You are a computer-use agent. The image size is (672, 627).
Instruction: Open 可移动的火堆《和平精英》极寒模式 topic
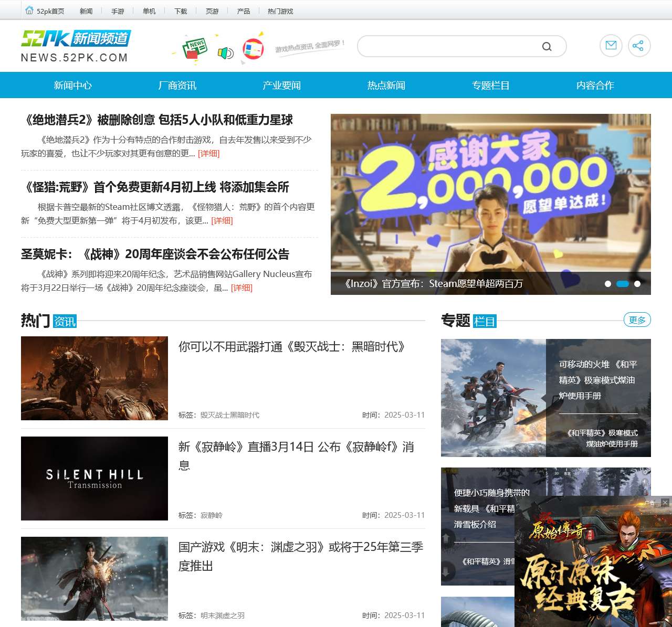(x=598, y=380)
